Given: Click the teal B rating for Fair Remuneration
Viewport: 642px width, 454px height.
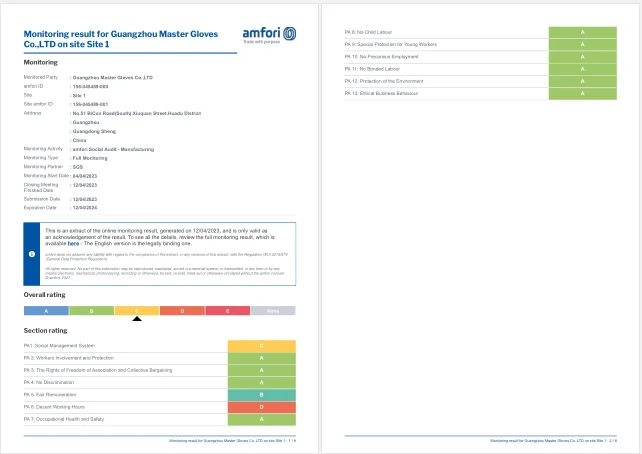Looking at the screenshot, I should coord(262,395).
